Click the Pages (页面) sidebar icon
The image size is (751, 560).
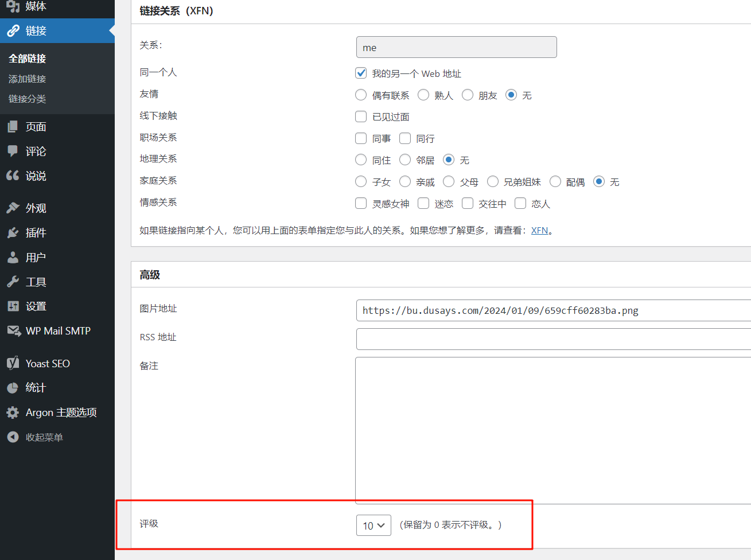[13, 127]
